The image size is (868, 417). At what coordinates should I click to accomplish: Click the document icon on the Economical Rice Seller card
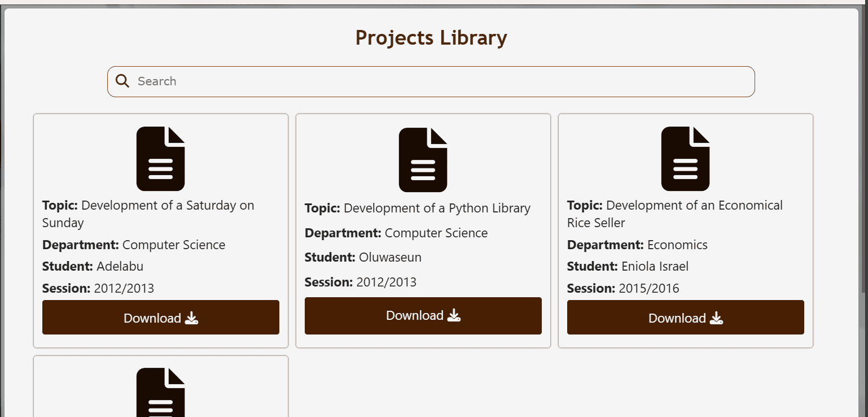[x=685, y=158]
